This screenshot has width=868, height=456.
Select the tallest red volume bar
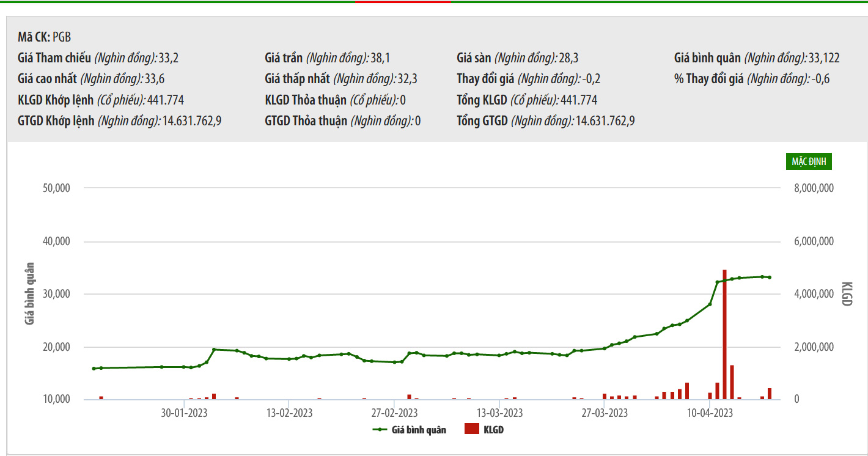coord(724,334)
